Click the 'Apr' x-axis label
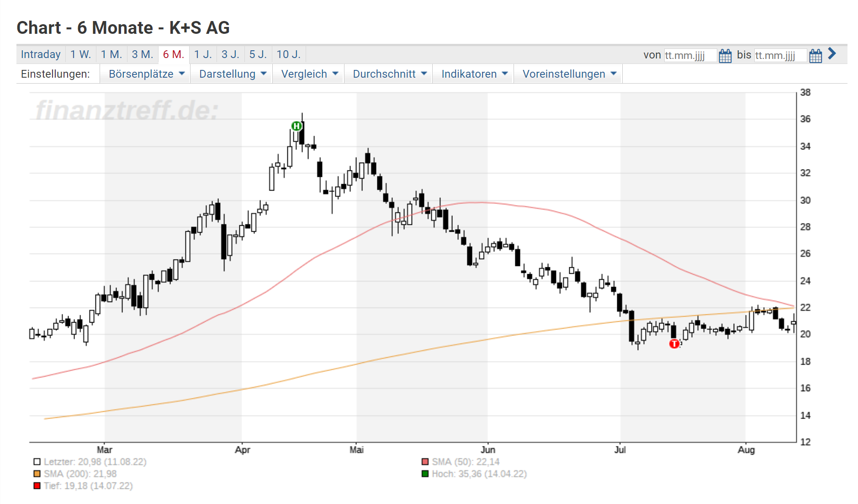This screenshot has width=858, height=504. click(x=243, y=450)
